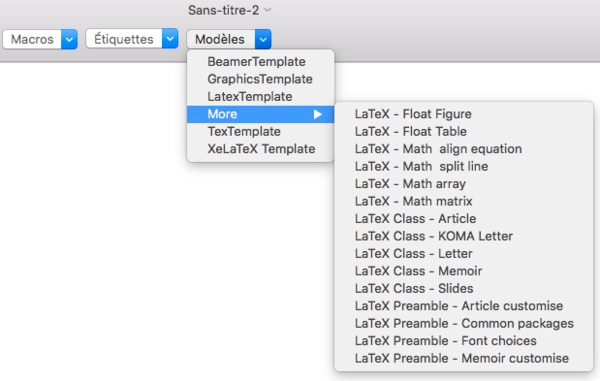Select LaTeX Preamble - Memoir customise
This screenshot has width=600, height=381.
[464, 358]
